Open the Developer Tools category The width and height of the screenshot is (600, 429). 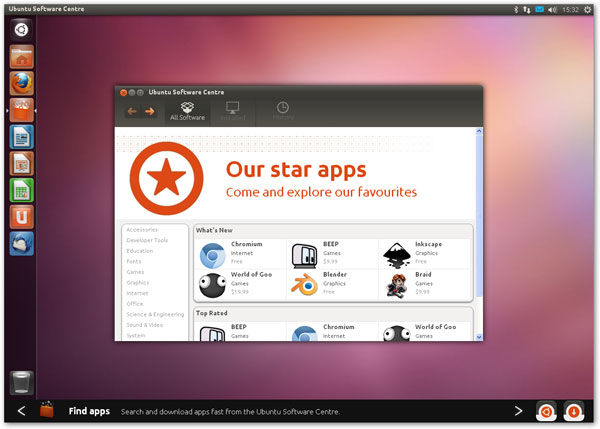[x=147, y=240]
